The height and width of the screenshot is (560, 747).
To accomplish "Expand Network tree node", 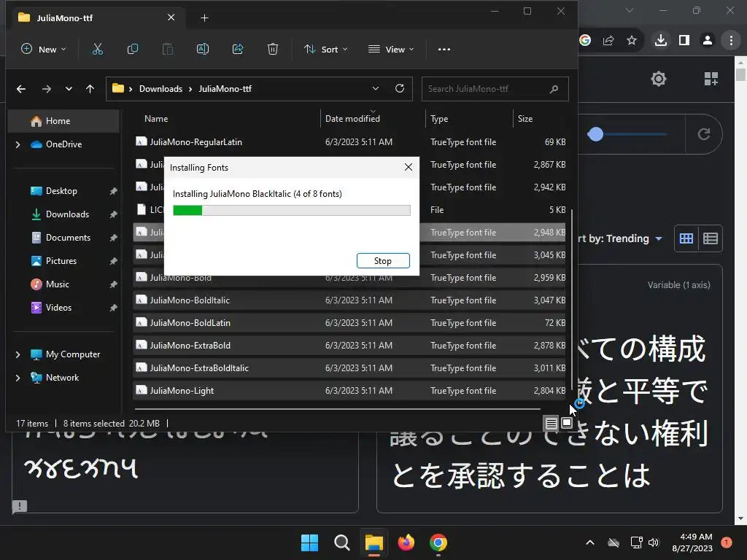I will [x=18, y=378].
